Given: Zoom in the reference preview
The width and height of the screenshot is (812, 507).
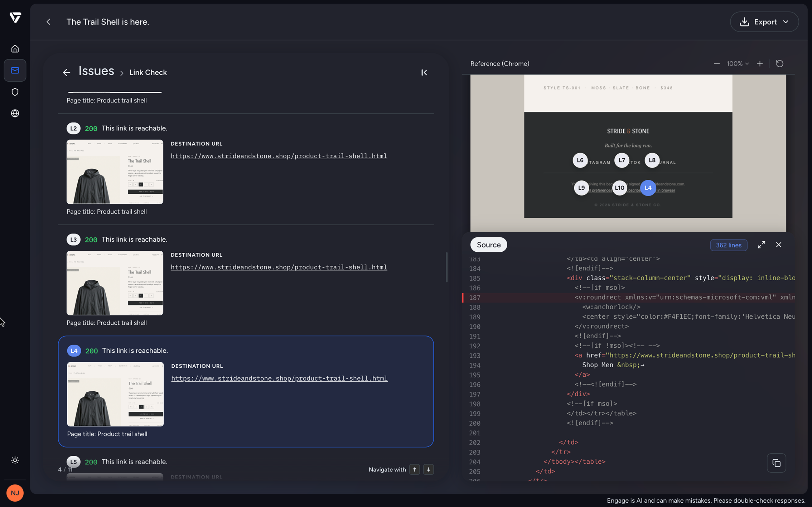Looking at the screenshot, I should tap(760, 64).
